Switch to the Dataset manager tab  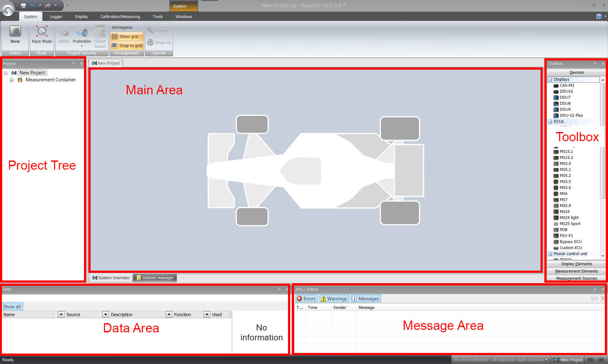(155, 278)
